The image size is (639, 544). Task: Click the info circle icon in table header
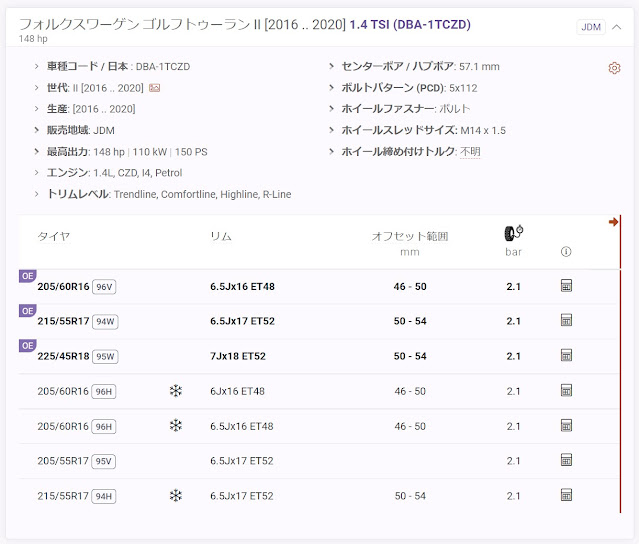[566, 251]
